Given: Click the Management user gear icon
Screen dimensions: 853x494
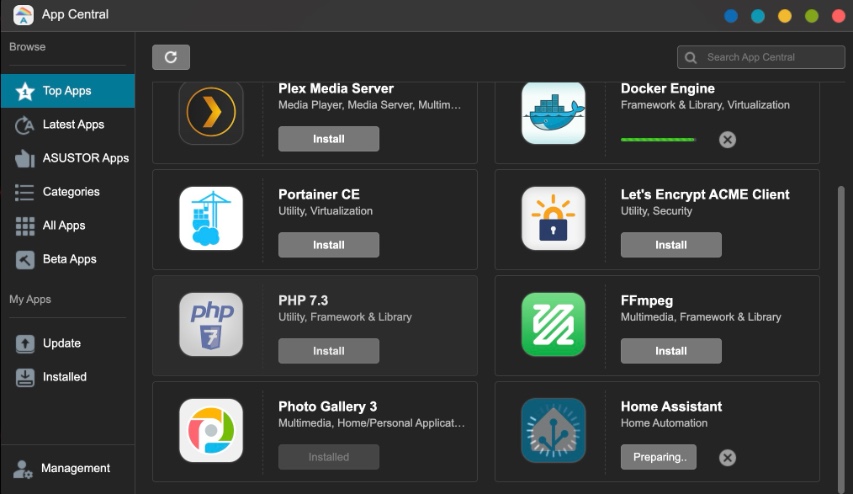Looking at the screenshot, I should coord(23,469).
